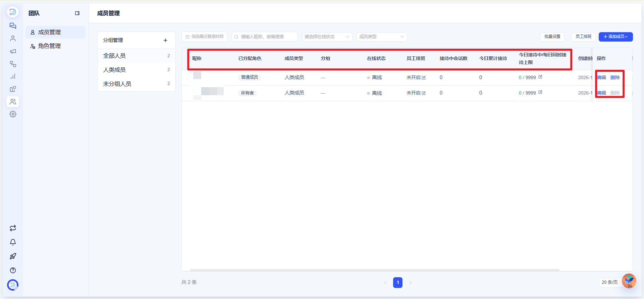Click the switch arrows icon in left rail
644x299 pixels.
click(x=13, y=228)
